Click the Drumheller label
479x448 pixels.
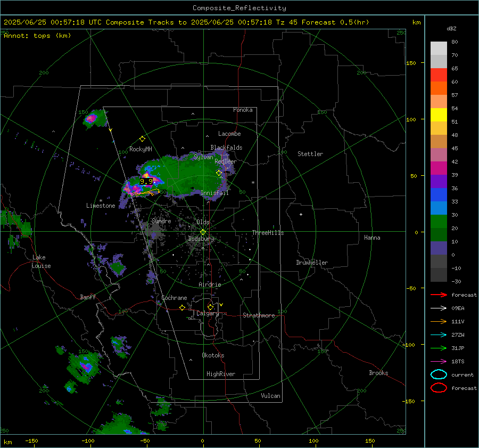312,263
